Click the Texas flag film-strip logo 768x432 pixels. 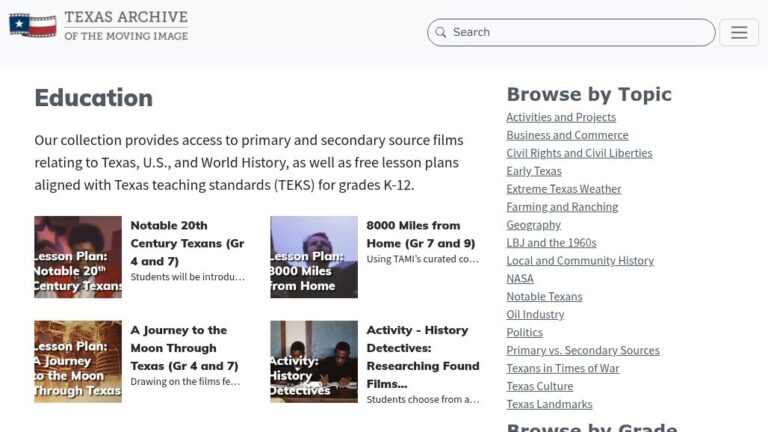(33, 25)
